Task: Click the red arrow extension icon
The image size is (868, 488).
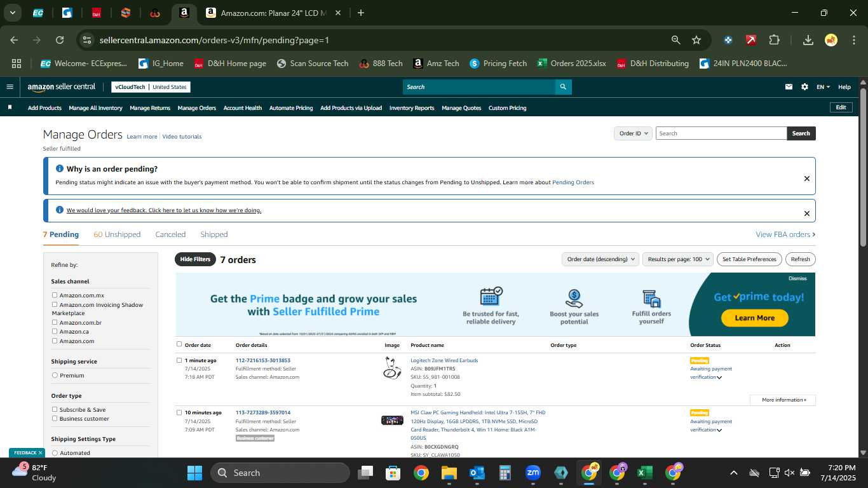Action: click(751, 40)
